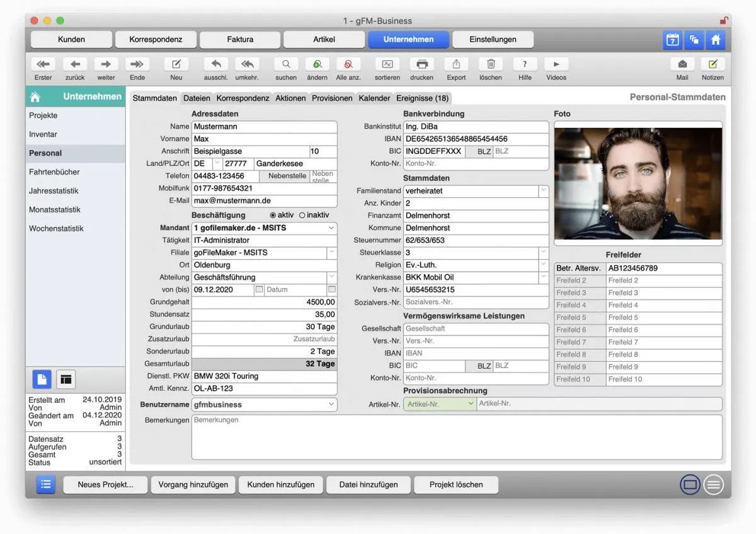Click the Neu (new record) toolbar icon
This screenshot has width=756, height=534.
pyautogui.click(x=176, y=64)
